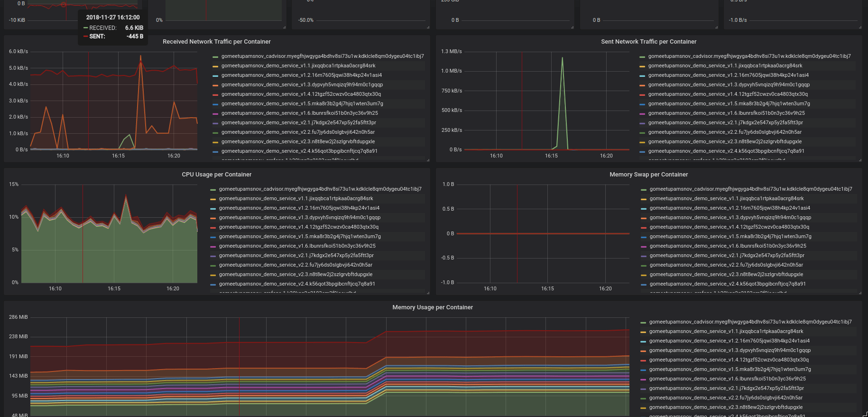This screenshot has width=868, height=417.
Task: Toggle demo_service_v2.3 series in Sent Network Traffic legend
Action: [725, 141]
